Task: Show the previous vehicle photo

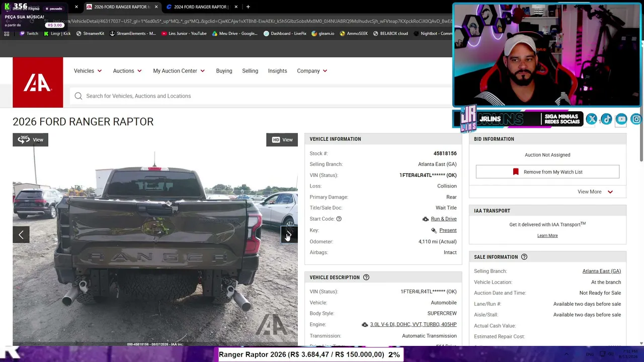Action: pos(21,235)
